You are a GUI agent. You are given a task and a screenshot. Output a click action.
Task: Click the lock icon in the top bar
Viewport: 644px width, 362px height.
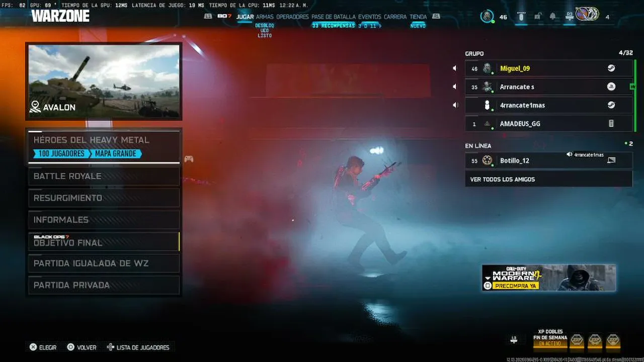coord(537,17)
